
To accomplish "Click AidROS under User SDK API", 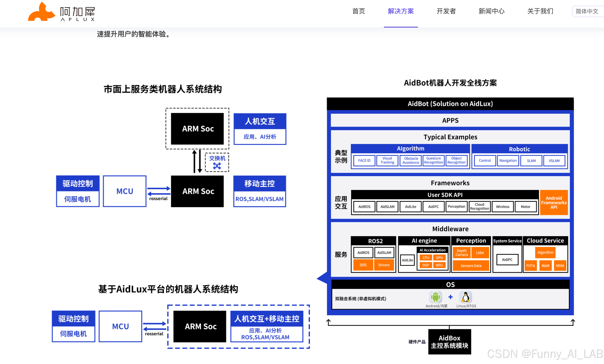I will click(364, 207).
